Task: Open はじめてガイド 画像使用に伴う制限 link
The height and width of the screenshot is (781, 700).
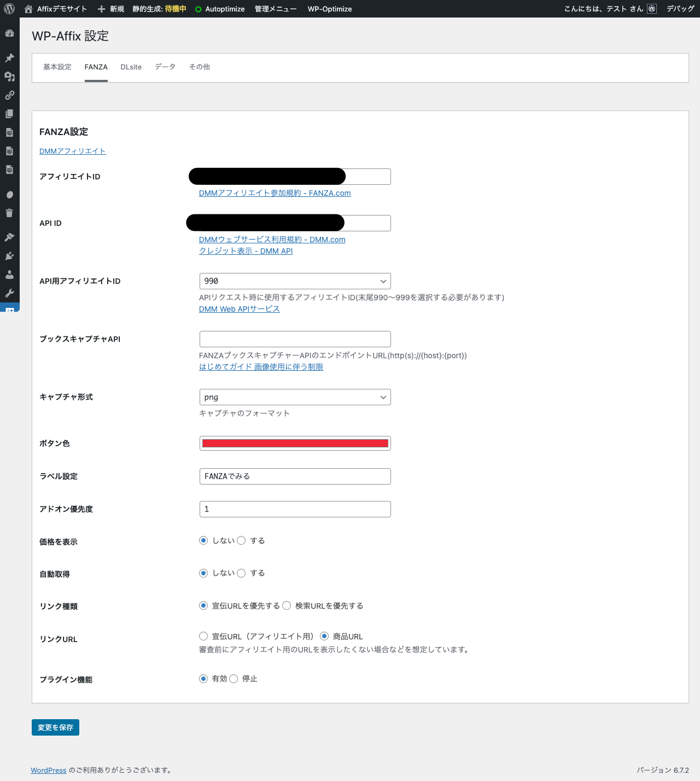Action: (261, 367)
